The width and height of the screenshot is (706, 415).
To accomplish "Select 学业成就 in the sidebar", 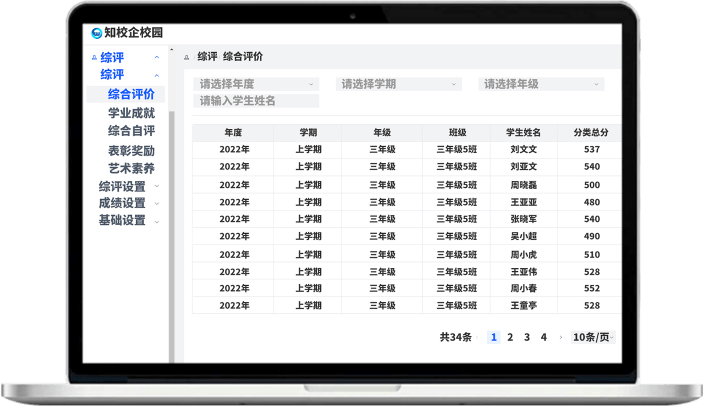I will tap(131, 113).
